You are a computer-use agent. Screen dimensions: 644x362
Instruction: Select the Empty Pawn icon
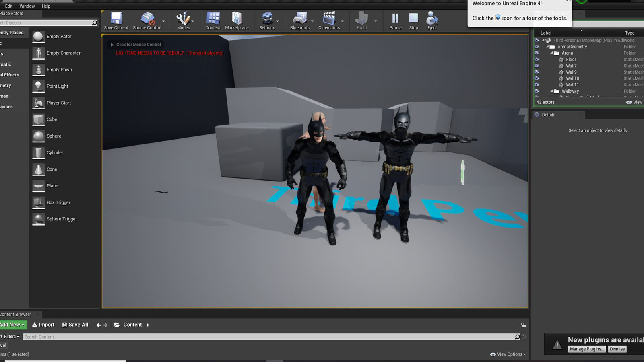(38, 70)
